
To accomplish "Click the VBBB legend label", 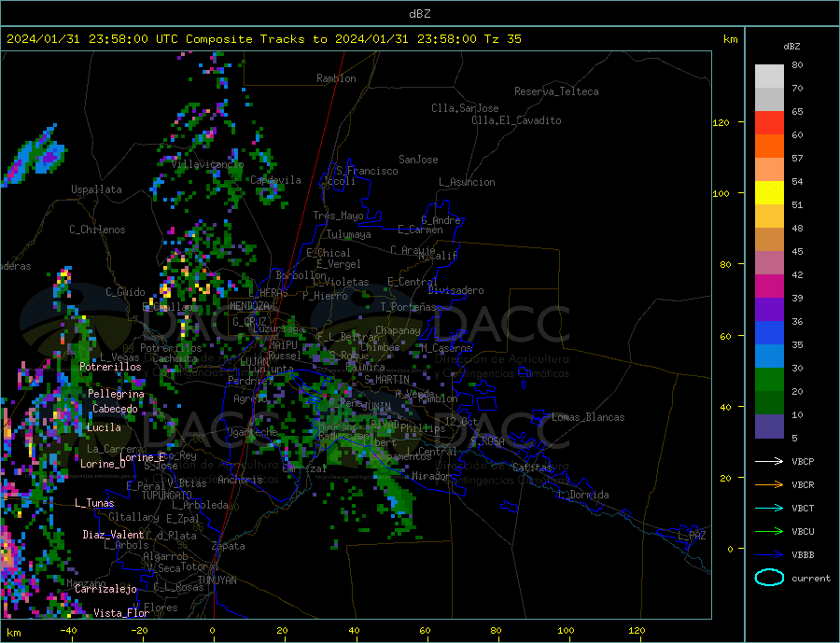I will tap(803, 554).
